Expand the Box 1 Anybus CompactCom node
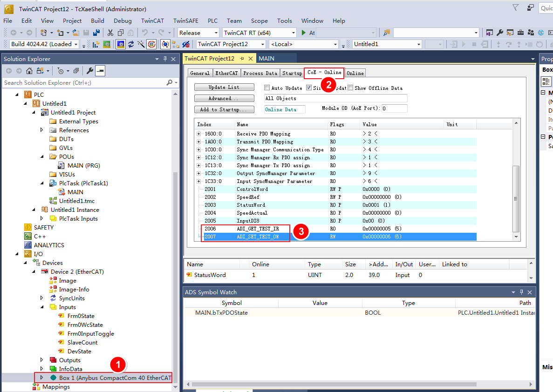 click(41, 378)
